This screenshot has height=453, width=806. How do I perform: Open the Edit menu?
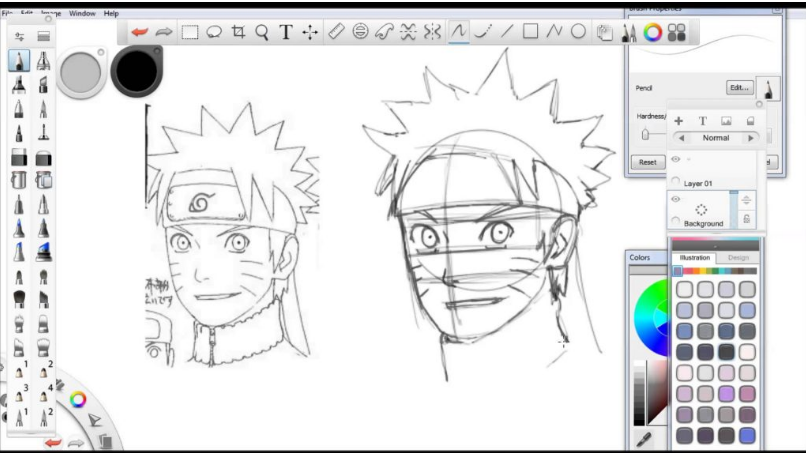[27, 13]
